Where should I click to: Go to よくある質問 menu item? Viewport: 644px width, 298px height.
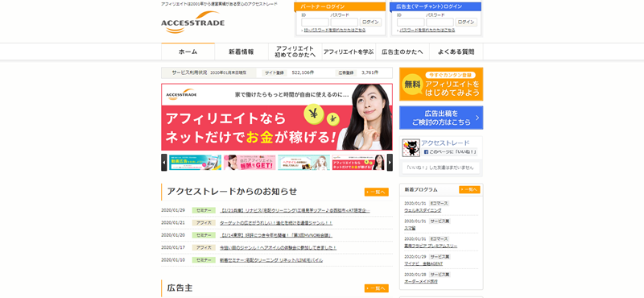point(456,52)
